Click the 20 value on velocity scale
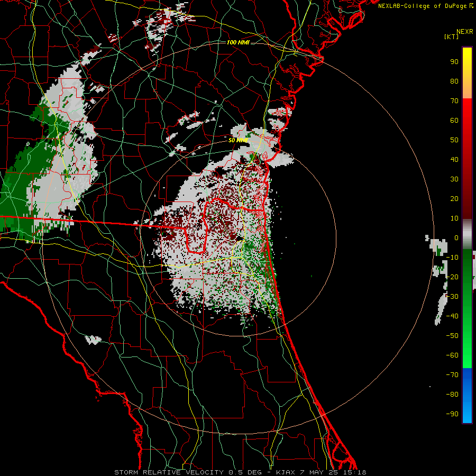 coord(454,198)
